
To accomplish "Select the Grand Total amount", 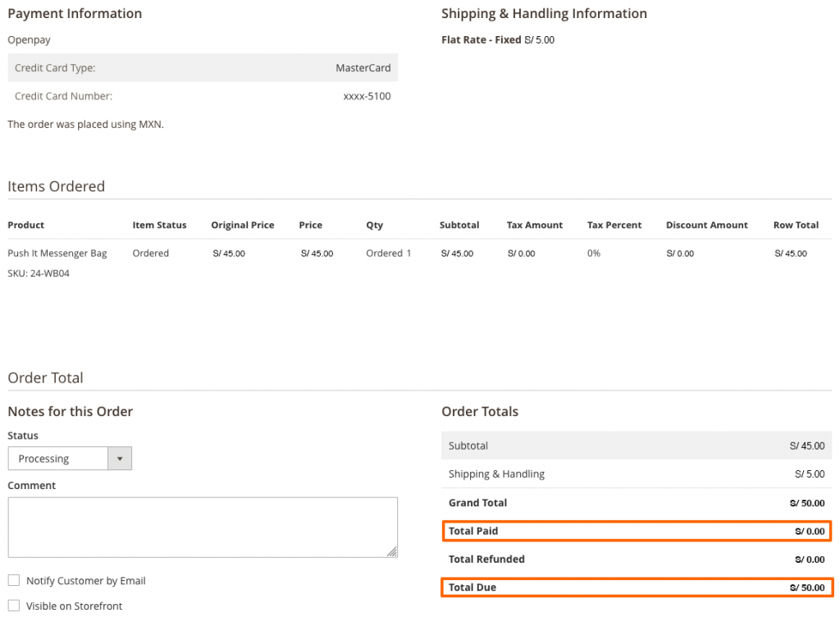I will 807,503.
